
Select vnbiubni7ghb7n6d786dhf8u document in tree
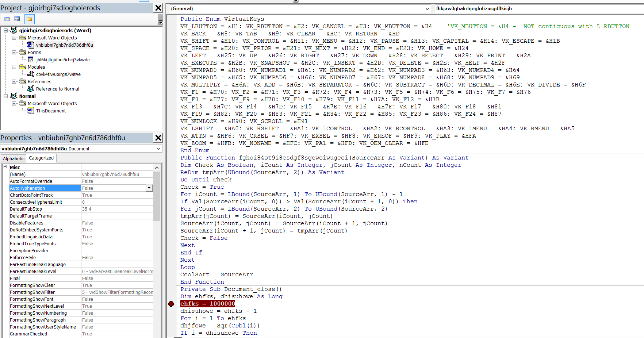click(x=65, y=45)
